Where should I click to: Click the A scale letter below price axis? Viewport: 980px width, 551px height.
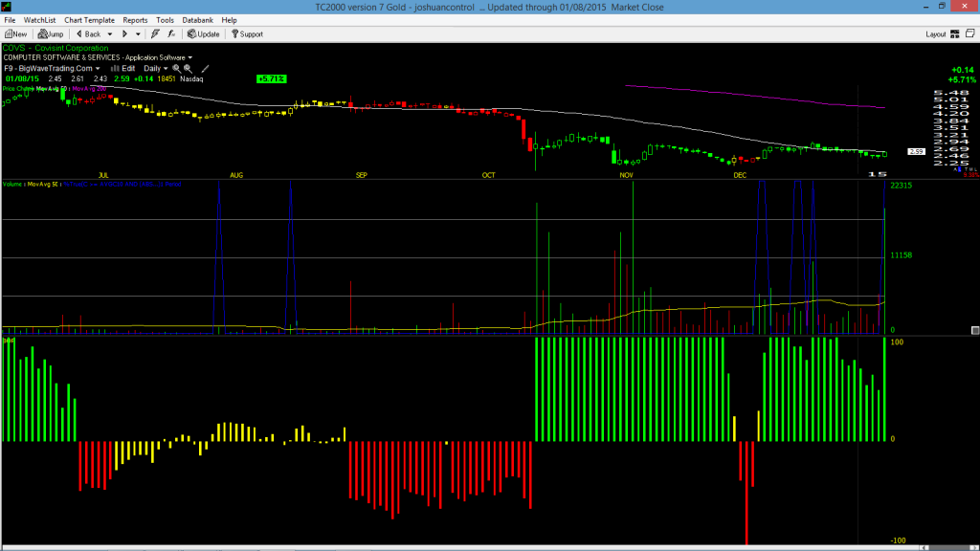coord(956,169)
